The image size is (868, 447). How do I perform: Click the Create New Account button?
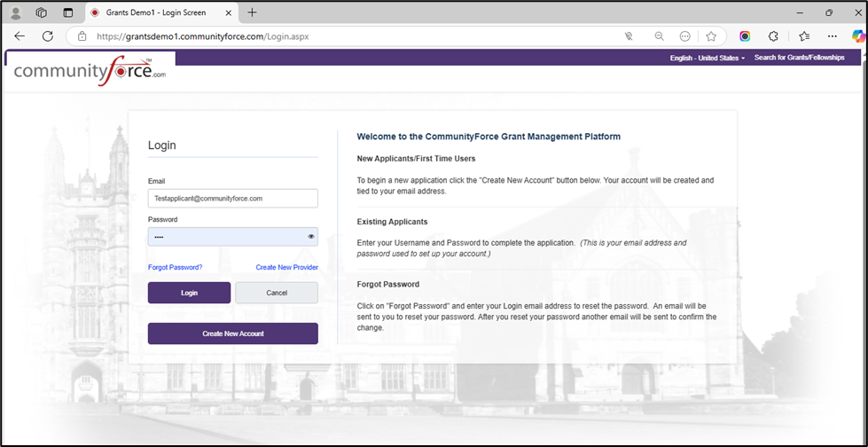(x=232, y=333)
